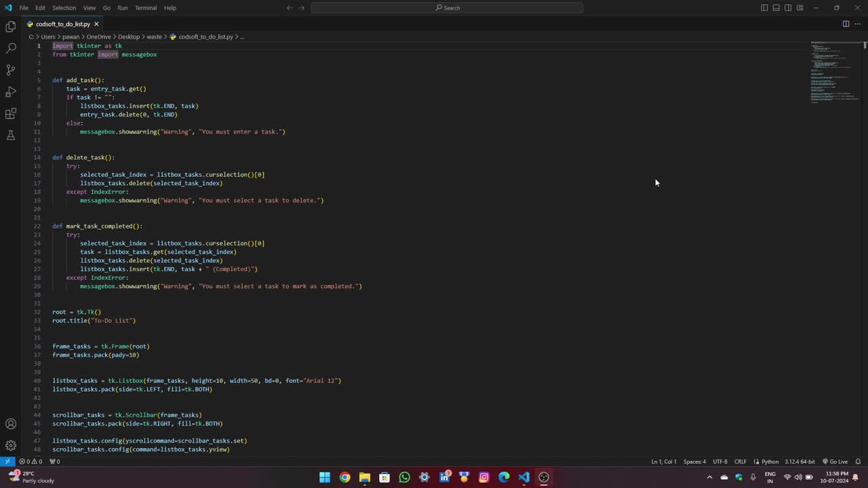
Task: Open Customize Layout icon
Action: tap(800, 7)
